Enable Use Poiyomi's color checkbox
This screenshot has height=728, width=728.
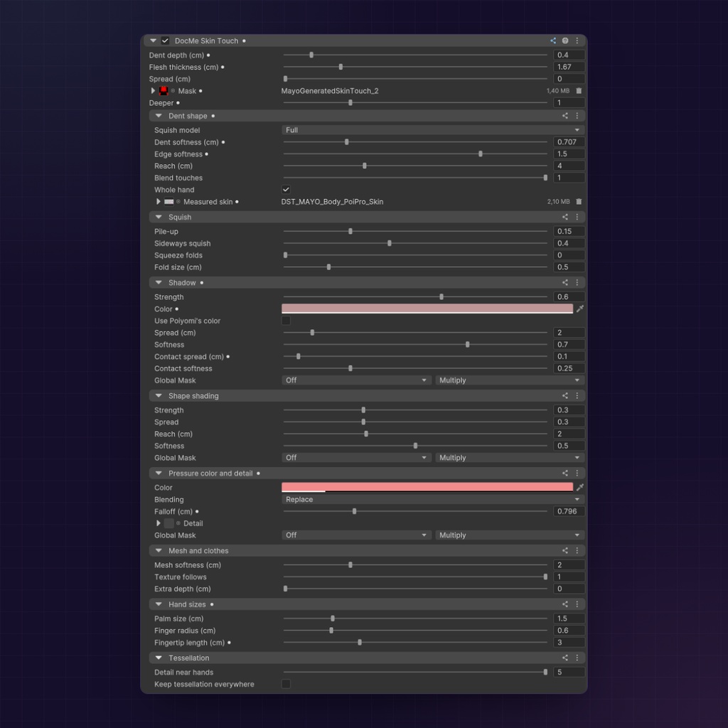tap(286, 321)
